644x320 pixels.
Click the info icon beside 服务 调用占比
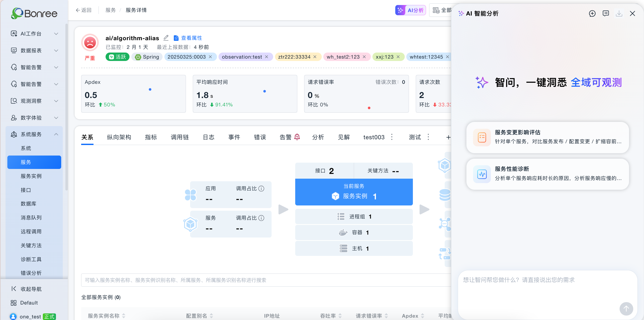coord(261,218)
